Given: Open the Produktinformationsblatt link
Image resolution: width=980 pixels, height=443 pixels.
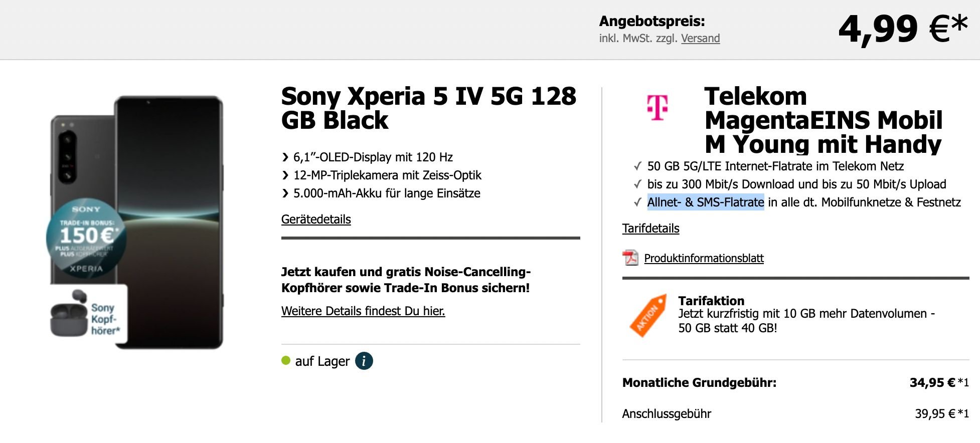Looking at the screenshot, I should point(704,258).
